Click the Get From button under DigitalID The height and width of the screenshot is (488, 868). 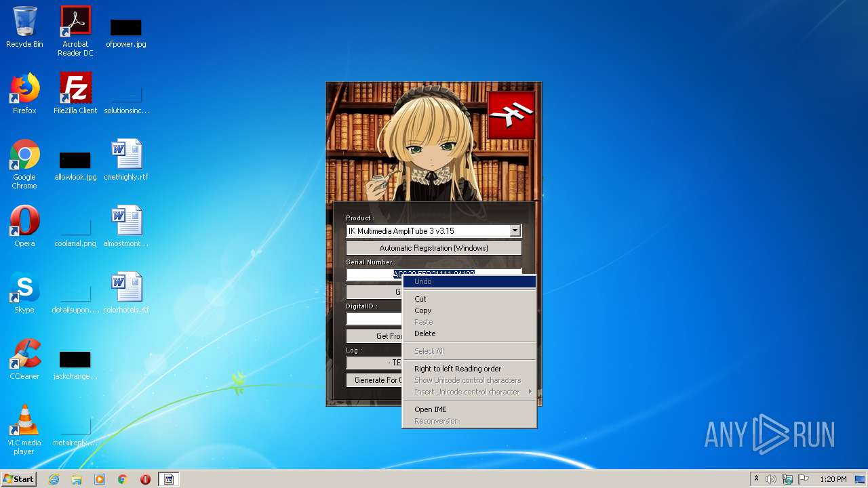(374, 336)
